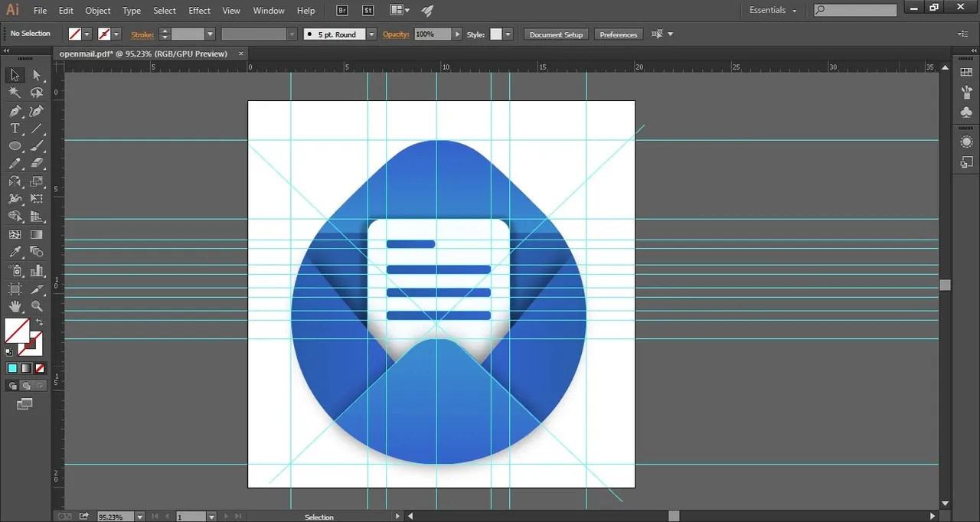Screen dimensions: 980x522
Task: Select the Type tool
Action: click(x=15, y=129)
